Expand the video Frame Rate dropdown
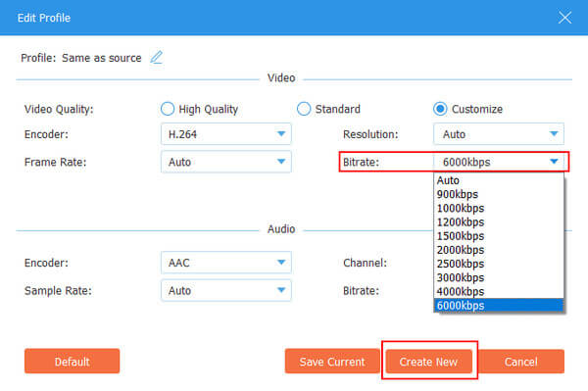This screenshot has width=588, height=391. (x=226, y=162)
